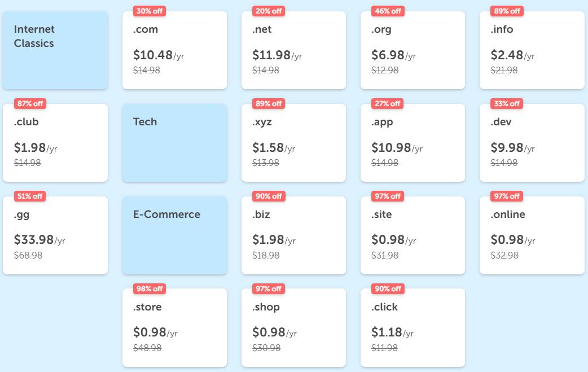Open the .shop domain card
The width and height of the screenshot is (588, 372).
[x=293, y=328]
